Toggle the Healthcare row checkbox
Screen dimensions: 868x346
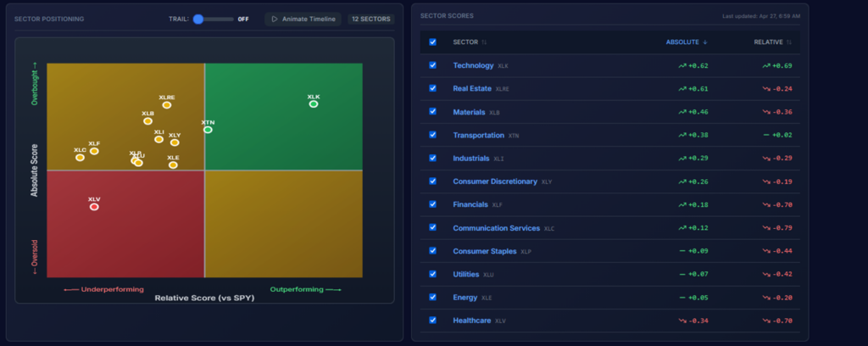tap(433, 320)
